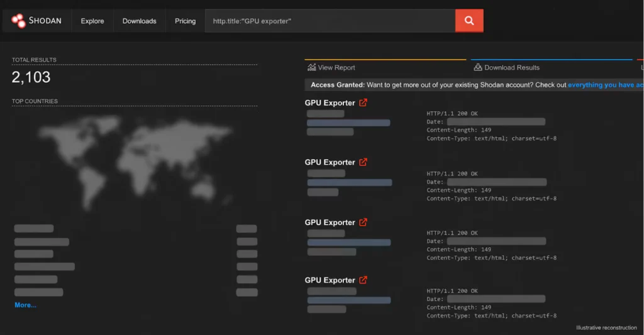The height and width of the screenshot is (335, 644).
Task: Click the Shodan logo icon
Action: [x=18, y=21]
